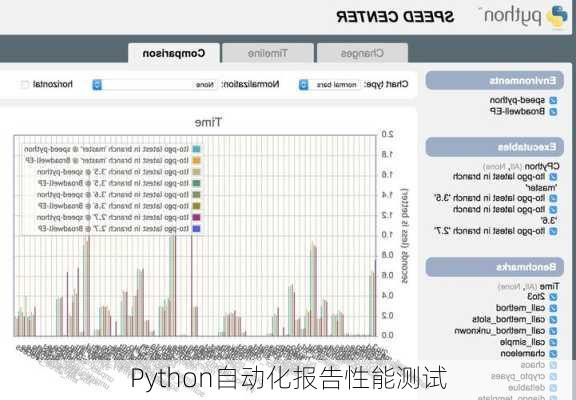Toggle the horizontal checkbox

pos(25,85)
